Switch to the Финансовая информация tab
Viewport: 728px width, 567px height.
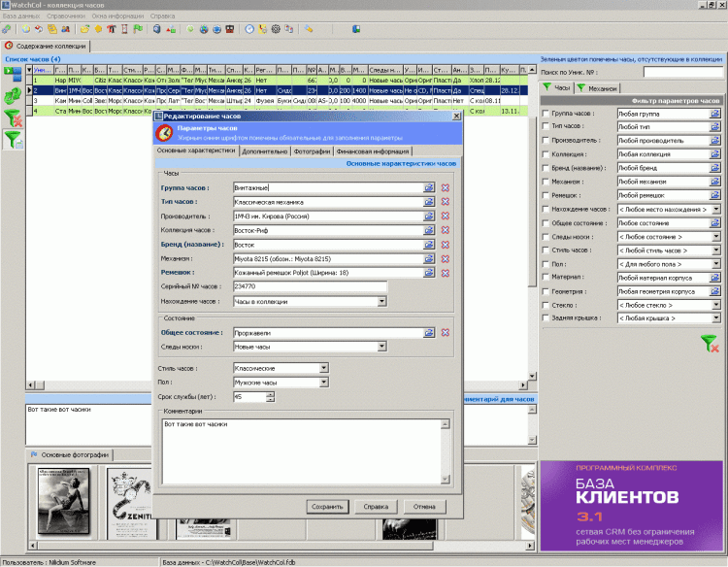pos(373,151)
